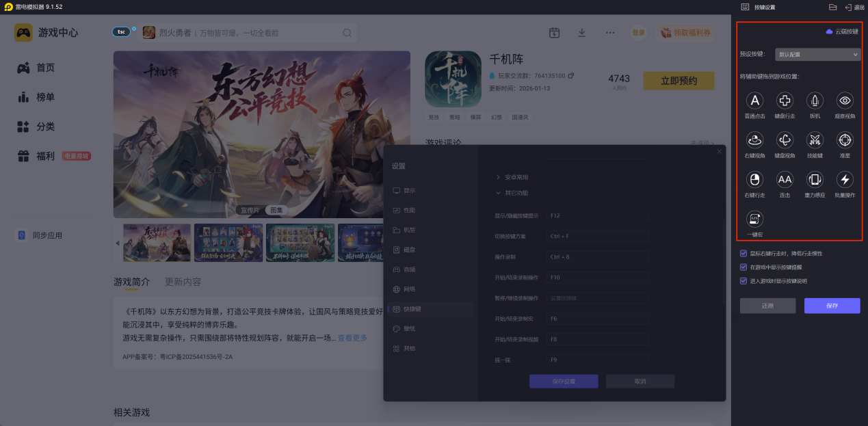
Task: Open 云端按键 cloud keymaps
Action: (842, 31)
